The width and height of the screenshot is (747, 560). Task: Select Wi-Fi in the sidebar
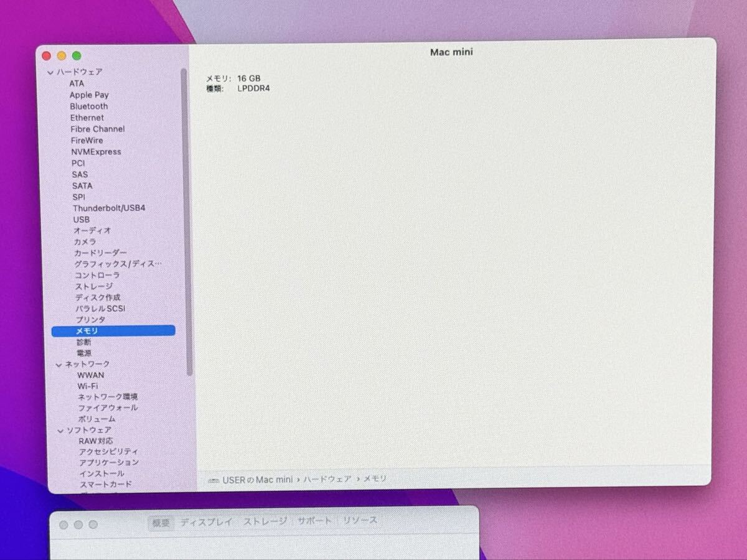(88, 386)
